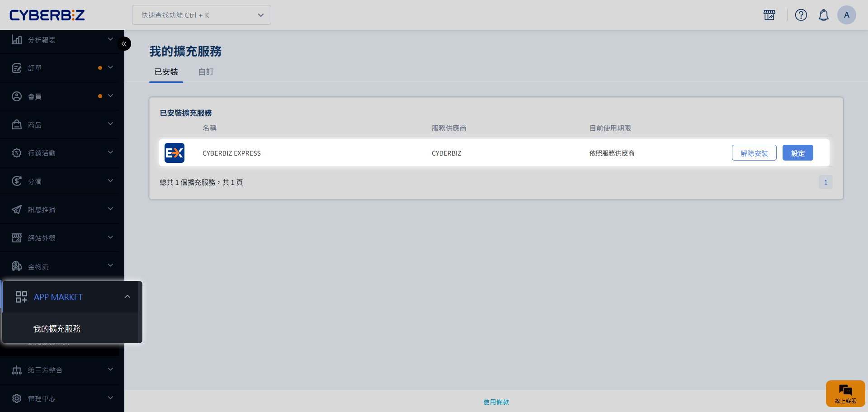Go to pagination page 1
Image resolution: width=868 pixels, height=412 pixels.
pos(825,182)
